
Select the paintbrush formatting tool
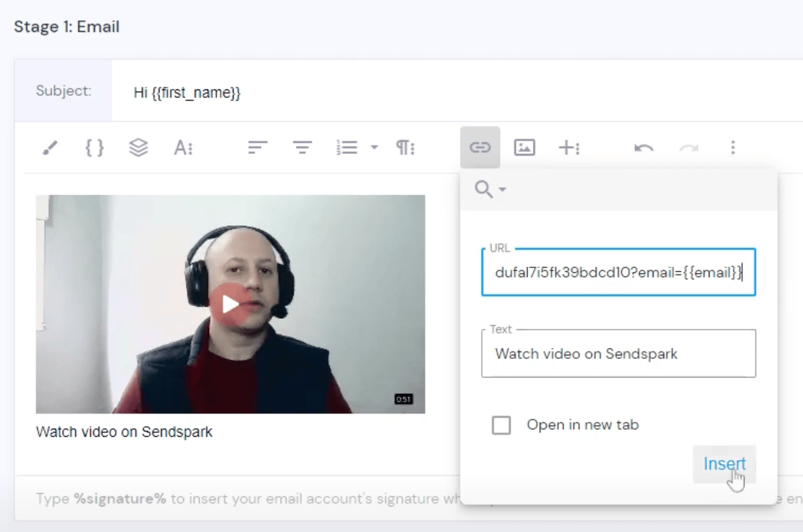point(50,148)
